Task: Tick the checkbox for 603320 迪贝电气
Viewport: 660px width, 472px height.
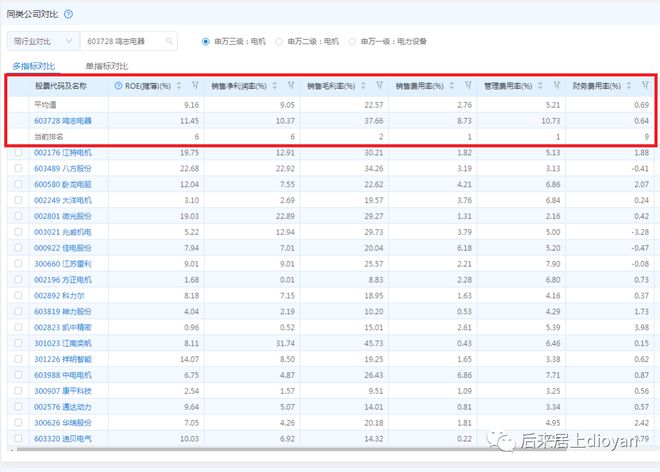Action: [19, 438]
